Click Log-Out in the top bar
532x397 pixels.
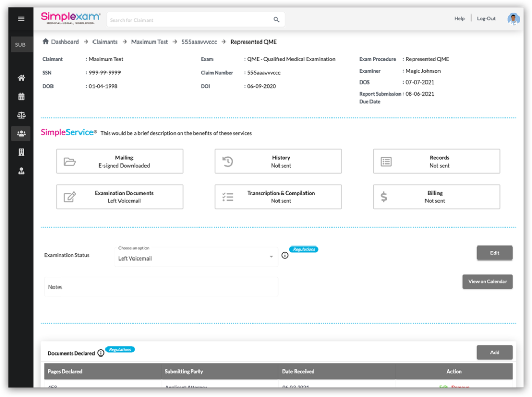486,19
